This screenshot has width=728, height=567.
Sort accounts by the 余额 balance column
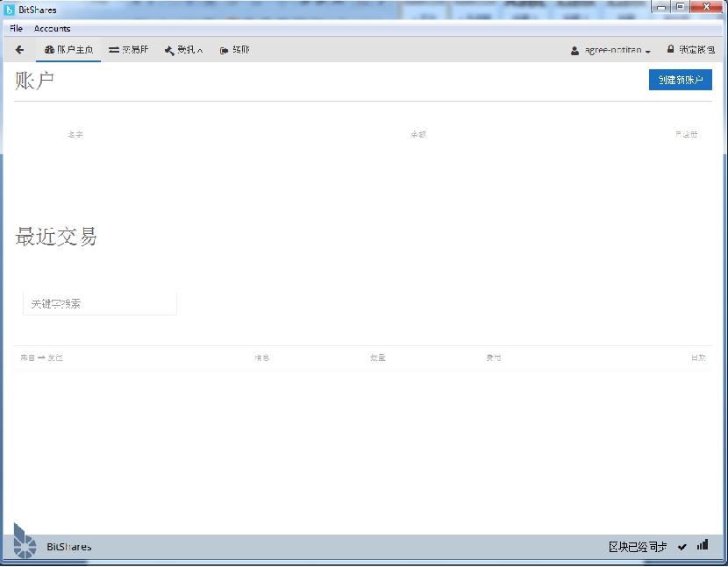418,135
